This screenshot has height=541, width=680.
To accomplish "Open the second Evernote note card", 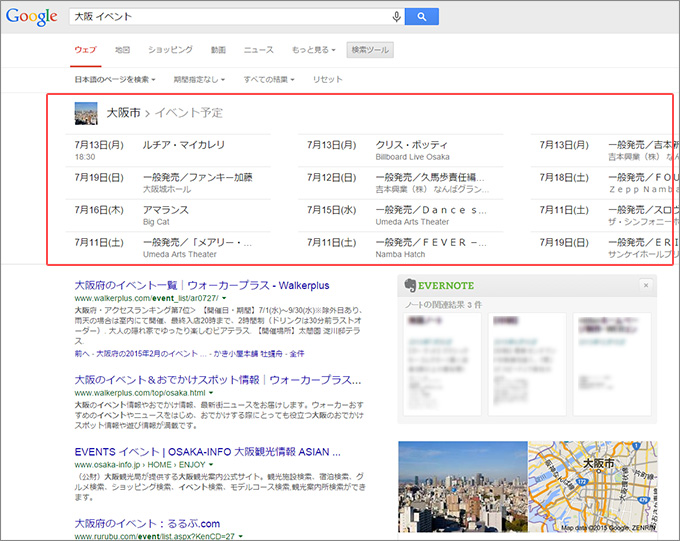I will [527, 364].
